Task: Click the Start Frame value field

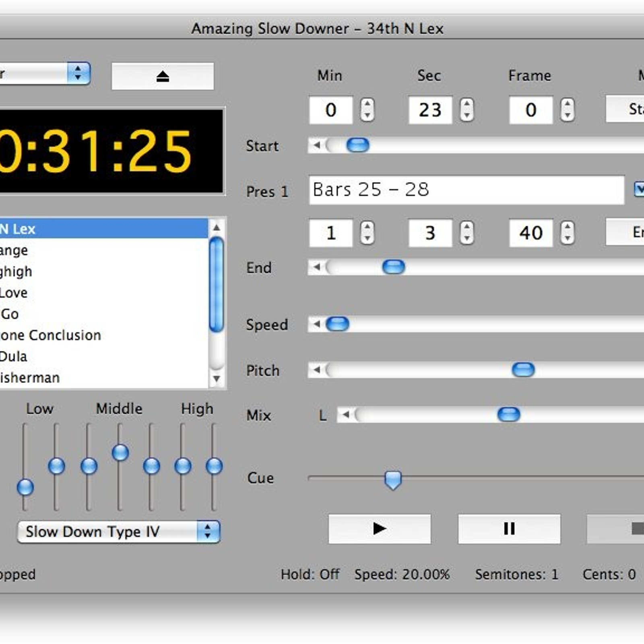Action: [531, 110]
